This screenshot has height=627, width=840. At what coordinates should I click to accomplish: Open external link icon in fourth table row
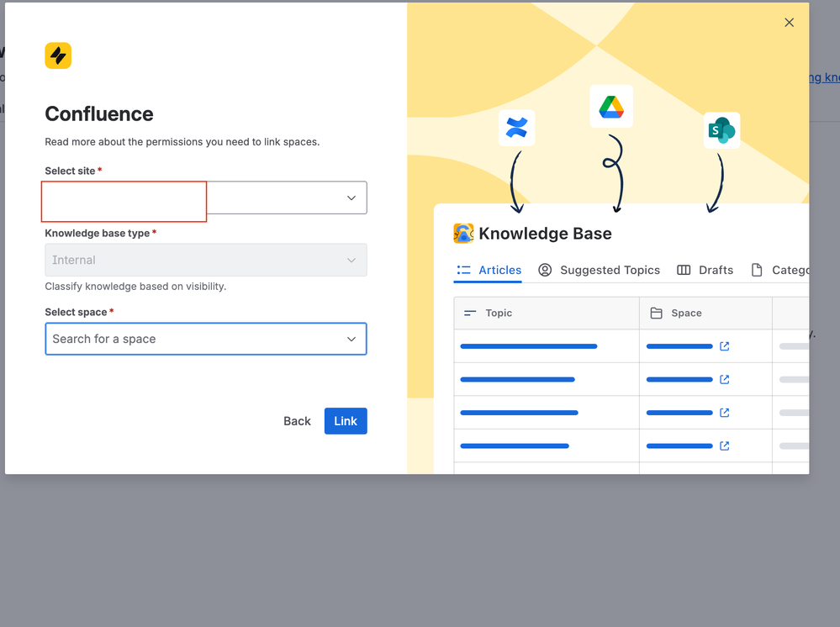pos(724,446)
